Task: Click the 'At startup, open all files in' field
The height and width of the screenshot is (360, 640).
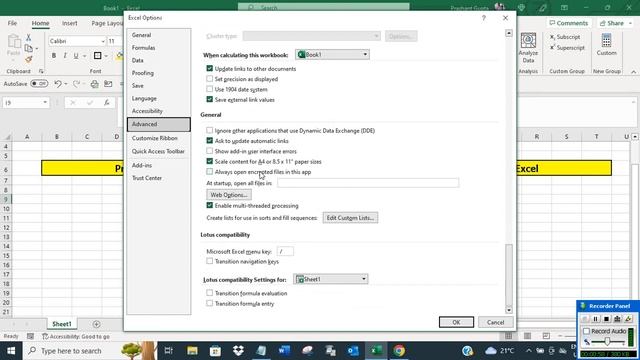Action: click(368, 183)
